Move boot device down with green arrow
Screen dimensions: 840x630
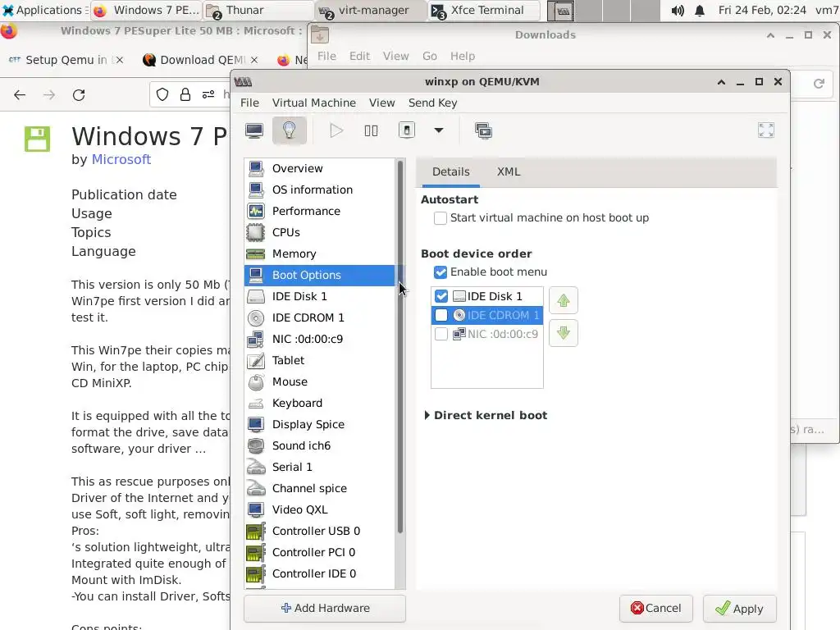point(563,333)
